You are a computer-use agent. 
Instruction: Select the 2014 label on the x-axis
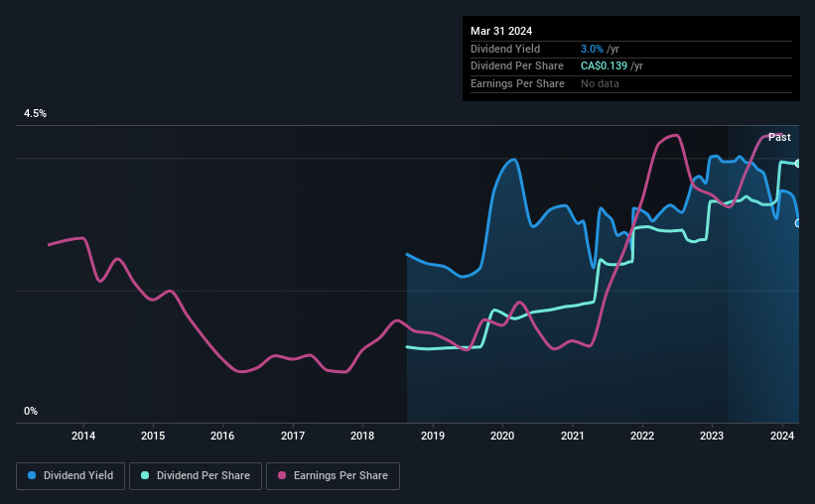coord(83,436)
